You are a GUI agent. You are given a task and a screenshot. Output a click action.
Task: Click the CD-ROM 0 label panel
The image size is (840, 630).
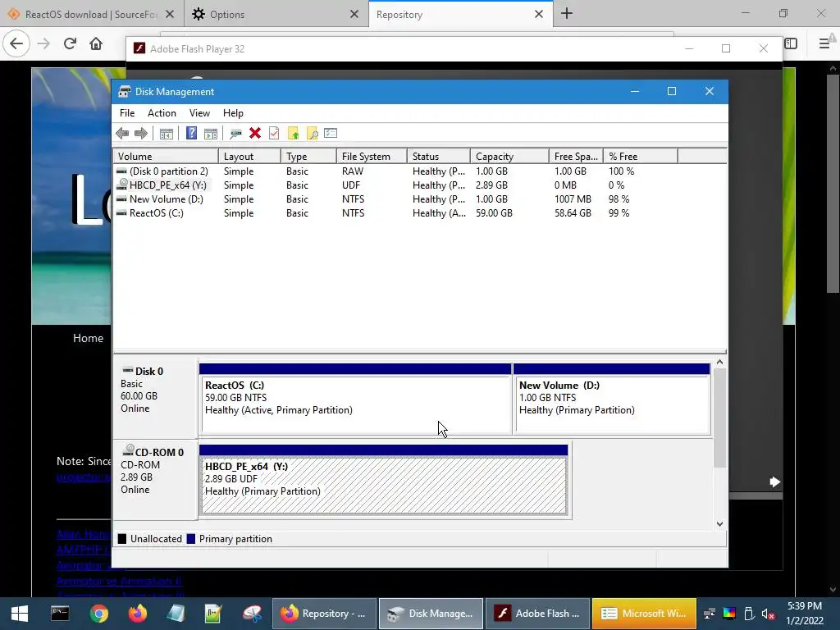[x=155, y=479]
